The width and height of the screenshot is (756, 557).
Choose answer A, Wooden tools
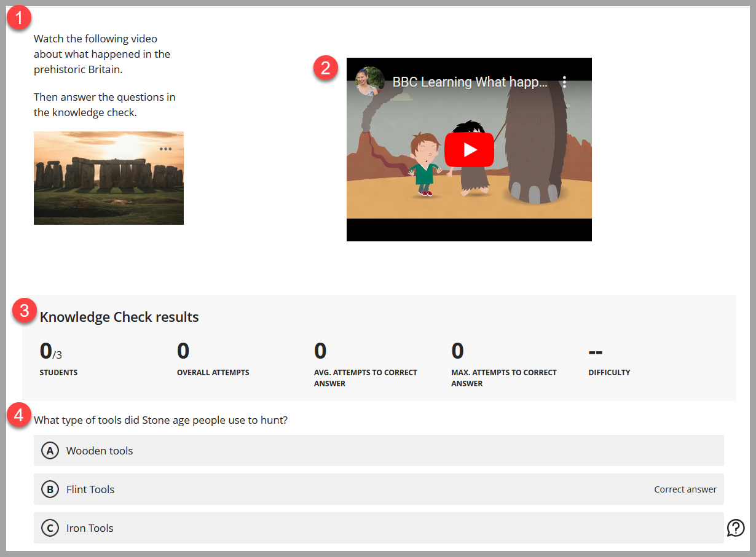99,451
